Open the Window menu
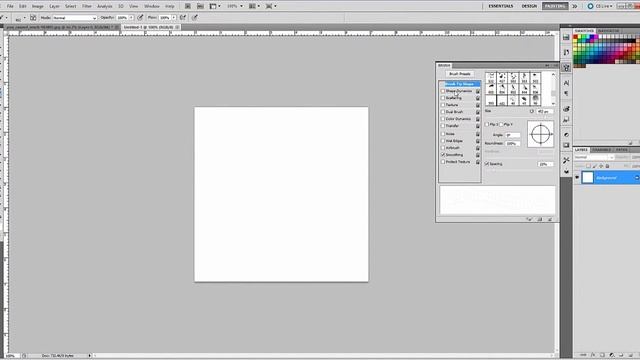 click(151, 6)
